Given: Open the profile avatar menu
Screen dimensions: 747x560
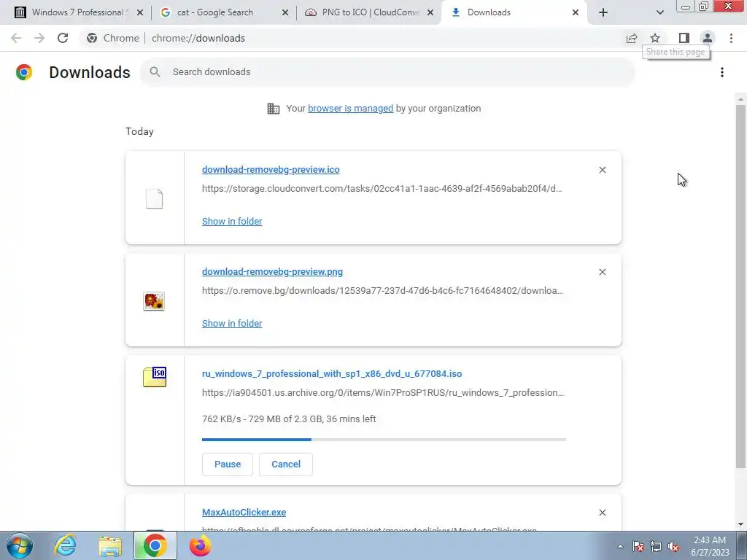Looking at the screenshot, I should click(x=708, y=38).
